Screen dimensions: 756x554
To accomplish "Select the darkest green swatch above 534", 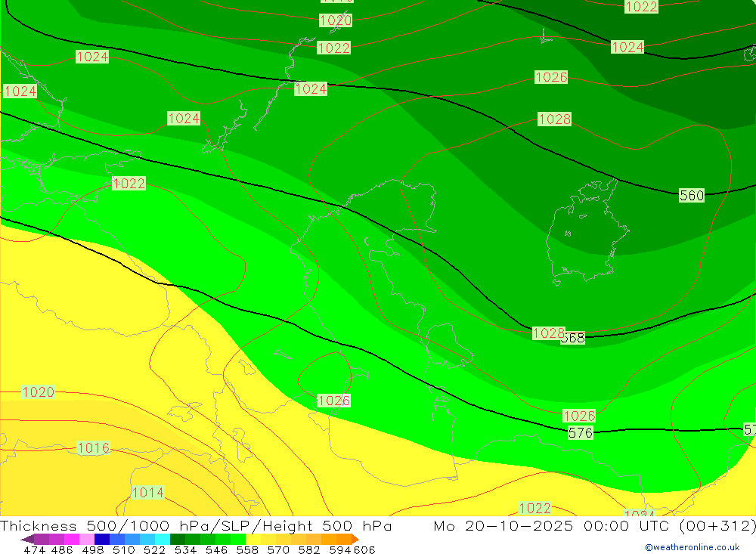I will (178, 539).
